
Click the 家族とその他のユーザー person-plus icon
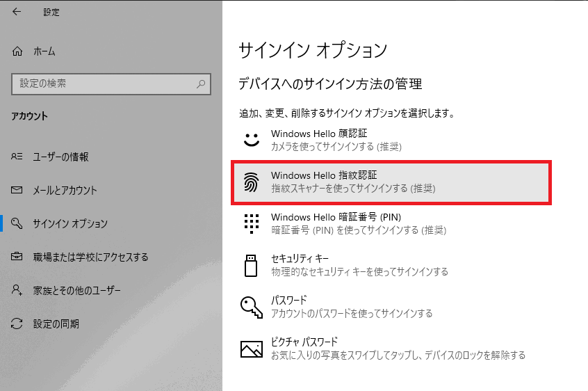[17, 289]
